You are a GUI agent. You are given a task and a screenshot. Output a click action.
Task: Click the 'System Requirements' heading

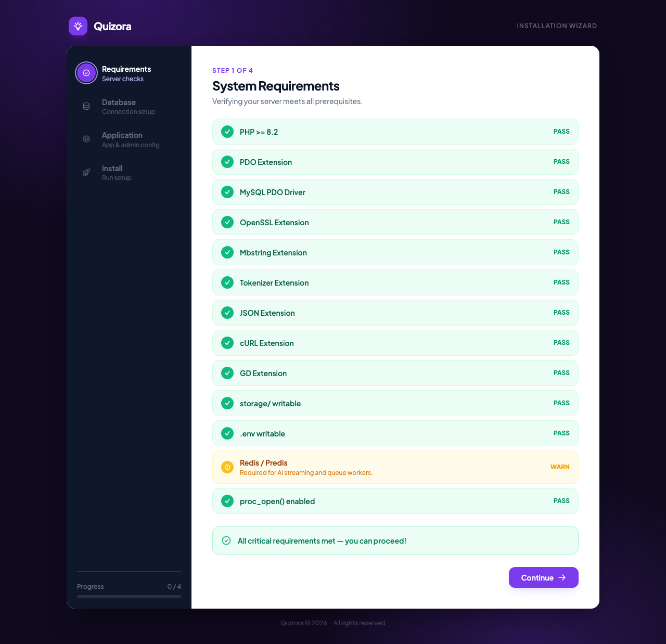pos(276,86)
